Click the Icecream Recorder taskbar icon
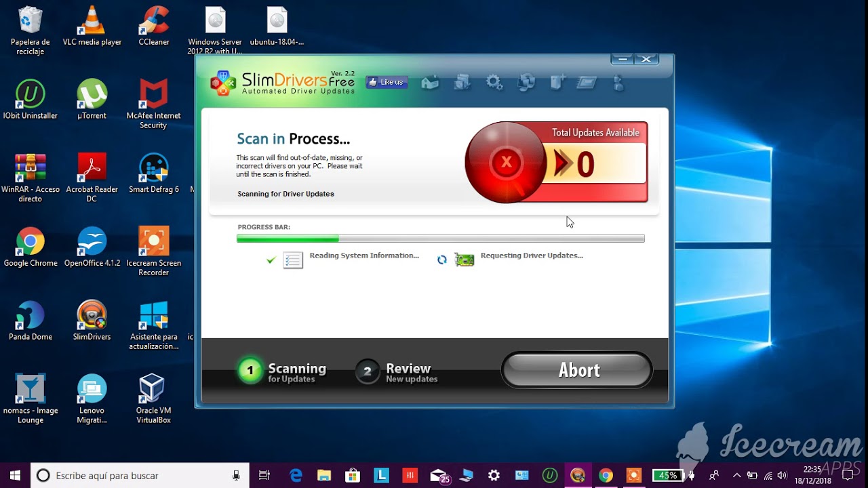868x488 pixels. point(634,475)
